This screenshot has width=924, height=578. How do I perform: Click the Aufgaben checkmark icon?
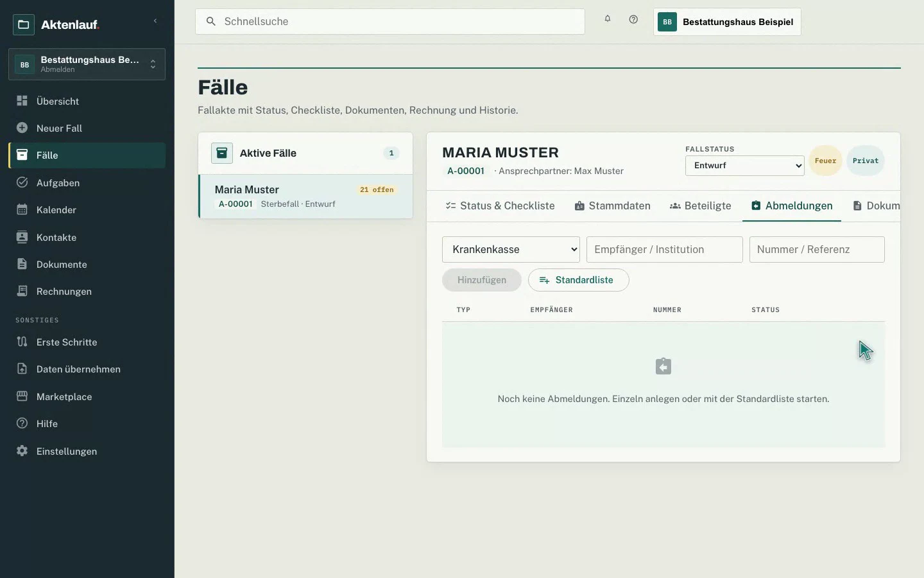[22, 182]
